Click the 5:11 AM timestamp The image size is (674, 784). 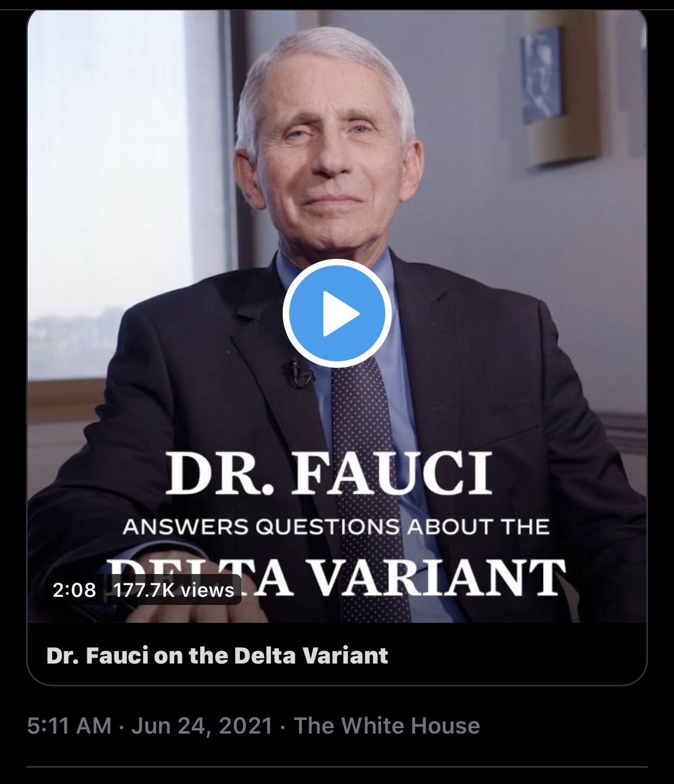pyautogui.click(x=69, y=725)
